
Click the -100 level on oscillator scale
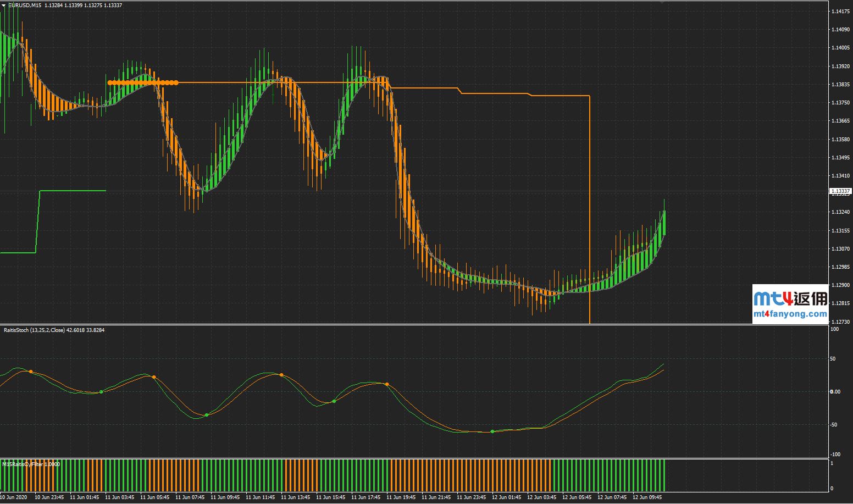(x=835, y=454)
